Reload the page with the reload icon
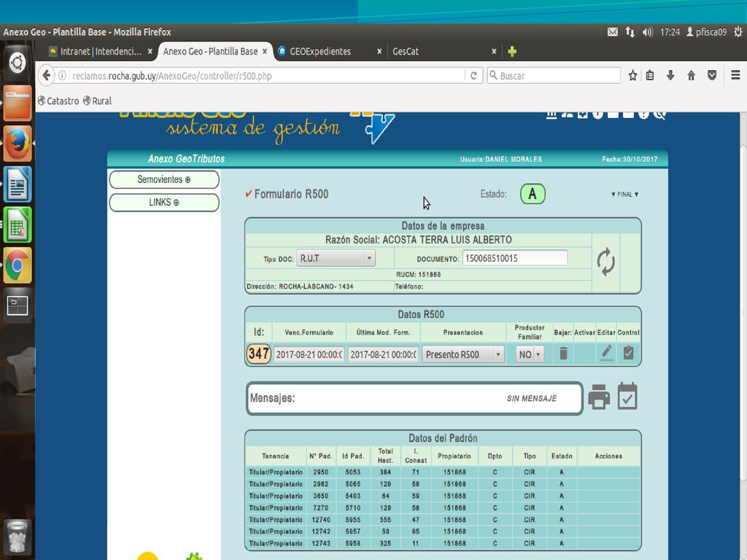This screenshot has width=747, height=560. point(473,75)
